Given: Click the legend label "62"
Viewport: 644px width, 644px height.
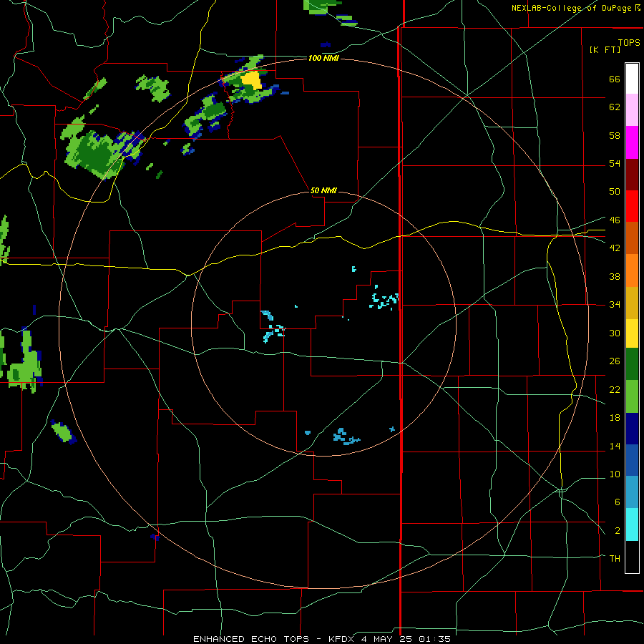Looking at the screenshot, I should point(615,107).
